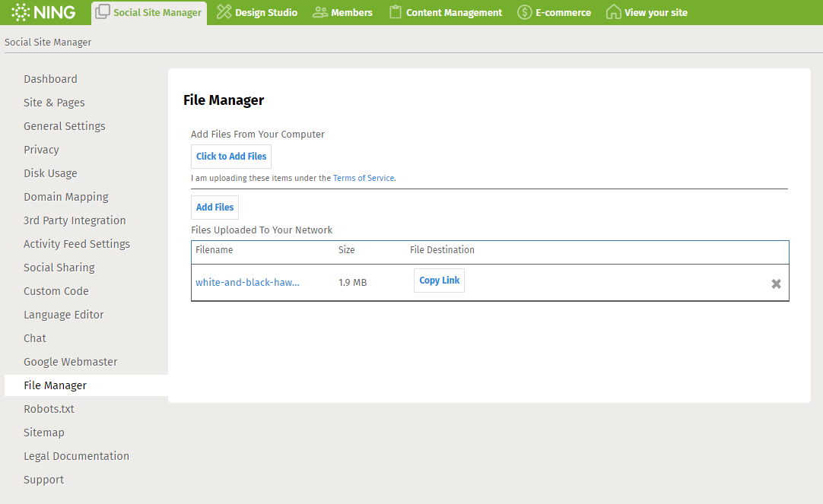Viewport: 823px width, 504px height.
Task: Open Chat settings in sidebar
Action: 35,338
